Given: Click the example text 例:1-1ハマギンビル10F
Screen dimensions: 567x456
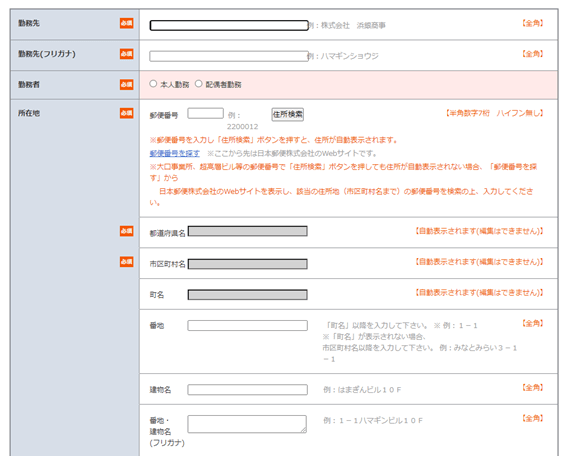Looking at the screenshot, I should pyautogui.click(x=373, y=421).
